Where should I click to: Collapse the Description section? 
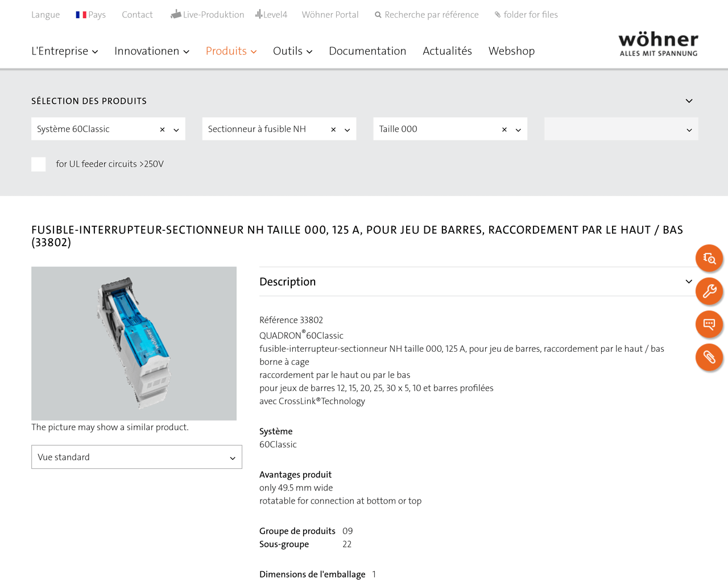pos(689,281)
